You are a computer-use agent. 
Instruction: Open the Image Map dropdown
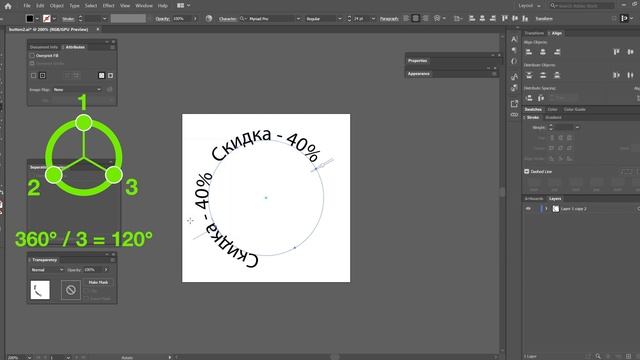[78, 90]
